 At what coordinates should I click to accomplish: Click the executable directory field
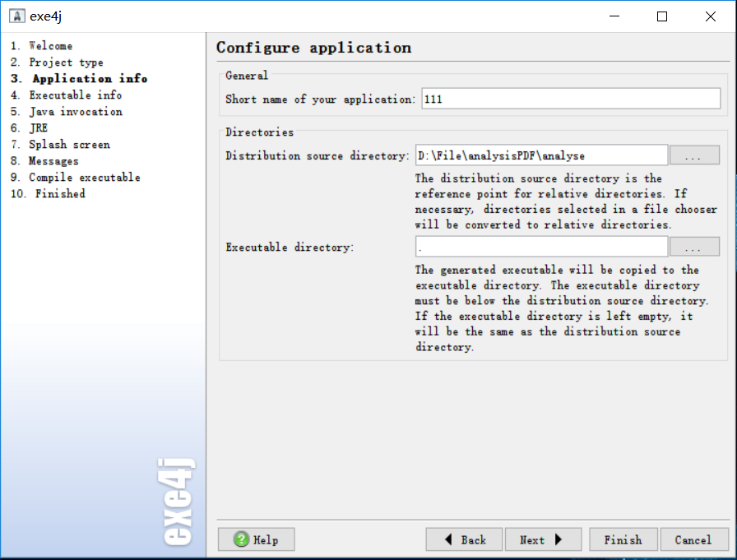[541, 247]
